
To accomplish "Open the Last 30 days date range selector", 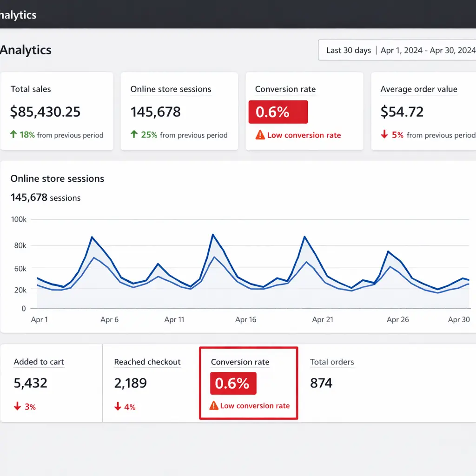I will click(x=348, y=50).
